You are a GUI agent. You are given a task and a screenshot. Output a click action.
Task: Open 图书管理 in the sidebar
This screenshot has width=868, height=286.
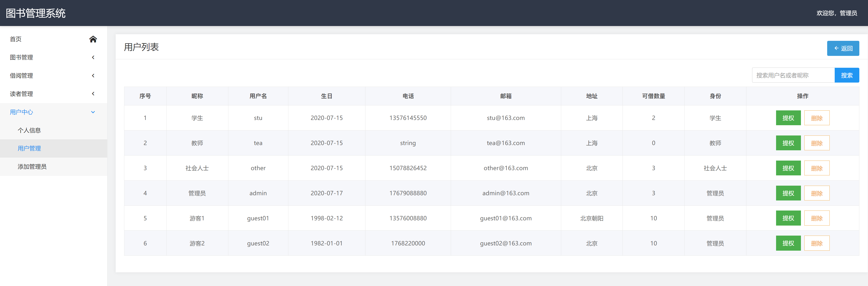(54, 57)
